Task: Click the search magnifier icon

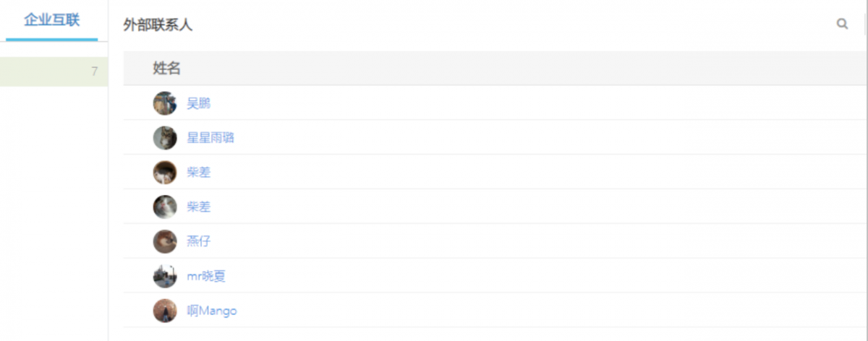Action: click(x=842, y=24)
